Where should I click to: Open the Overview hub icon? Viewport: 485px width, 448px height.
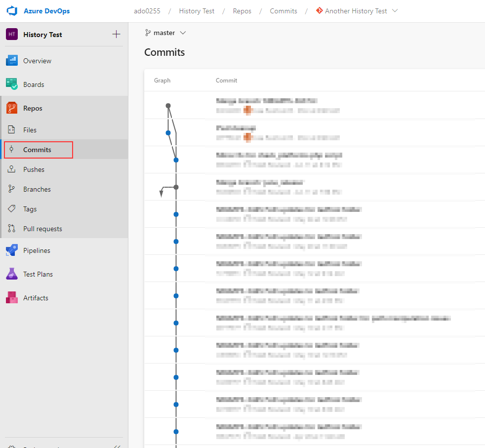(12, 61)
